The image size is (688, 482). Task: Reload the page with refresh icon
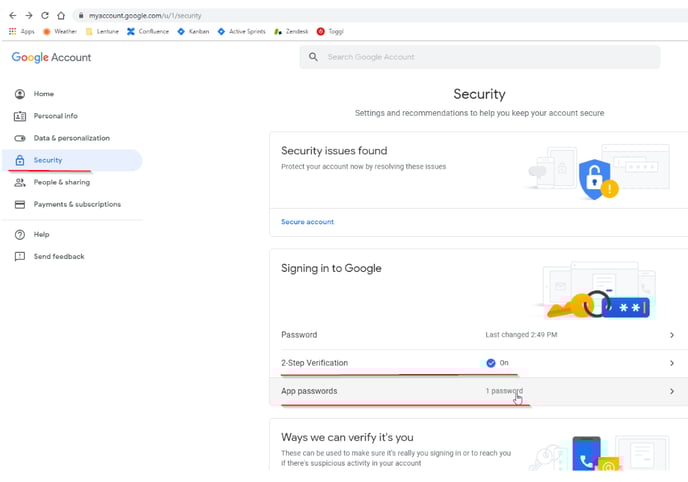coord(45,16)
